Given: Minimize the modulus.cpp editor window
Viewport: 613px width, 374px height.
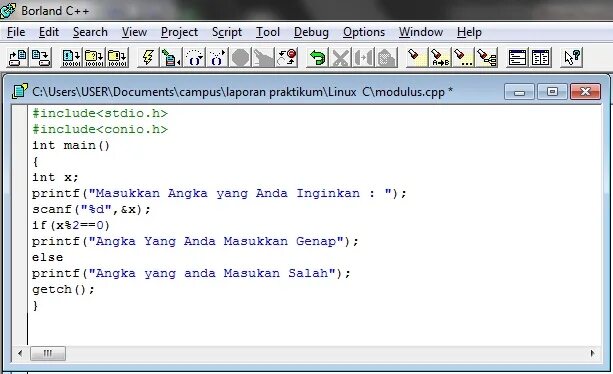Looking at the screenshot, I should point(519,92).
